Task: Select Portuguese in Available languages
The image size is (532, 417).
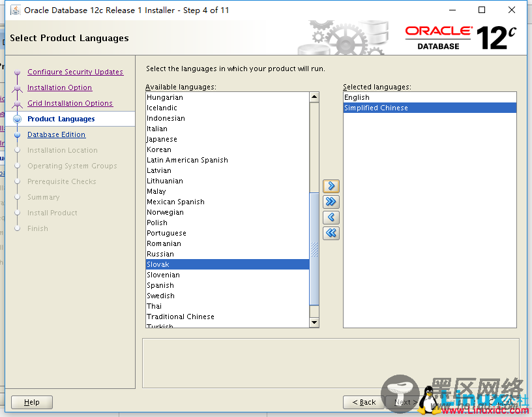Action: click(x=228, y=233)
